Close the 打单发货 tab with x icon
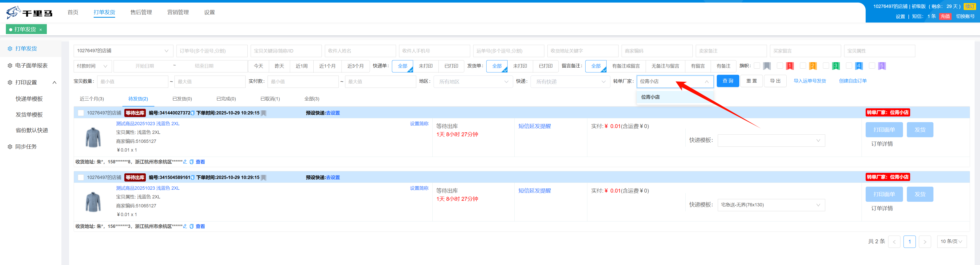Image resolution: width=980 pixels, height=265 pixels. [41, 30]
